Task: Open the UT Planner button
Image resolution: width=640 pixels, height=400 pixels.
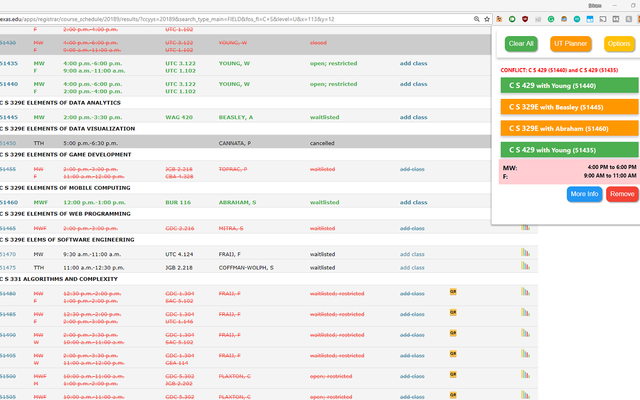Action: (570, 44)
